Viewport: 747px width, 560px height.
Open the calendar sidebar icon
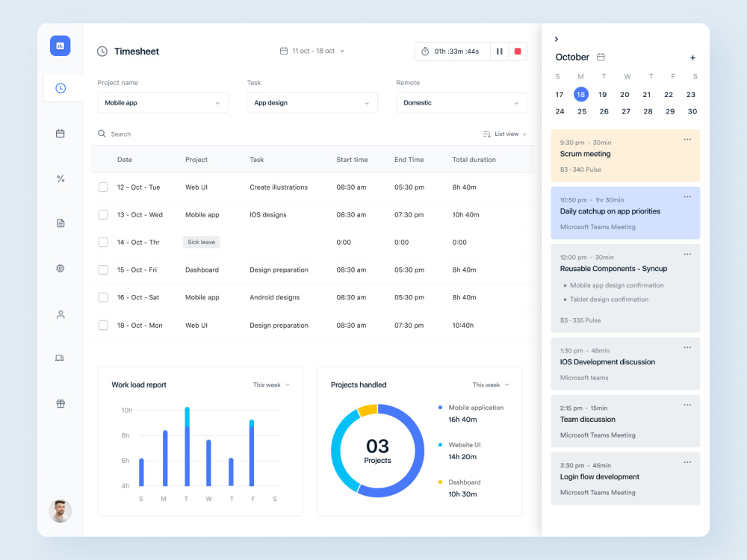(x=60, y=134)
